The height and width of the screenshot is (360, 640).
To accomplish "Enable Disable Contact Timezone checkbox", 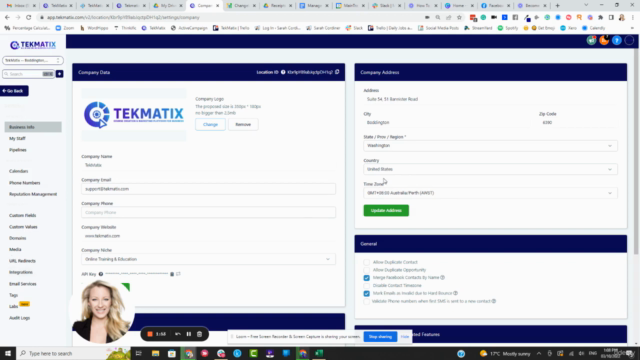I will coord(367,286).
